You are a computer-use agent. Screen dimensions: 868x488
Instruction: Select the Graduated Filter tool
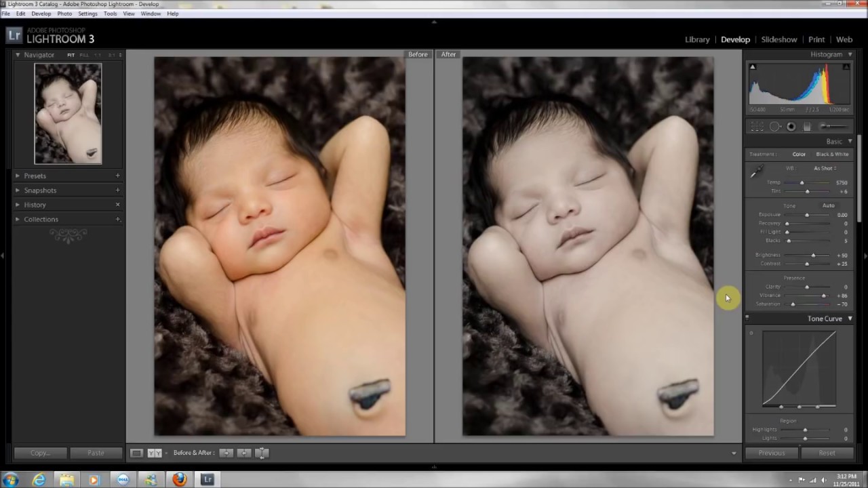[807, 127]
